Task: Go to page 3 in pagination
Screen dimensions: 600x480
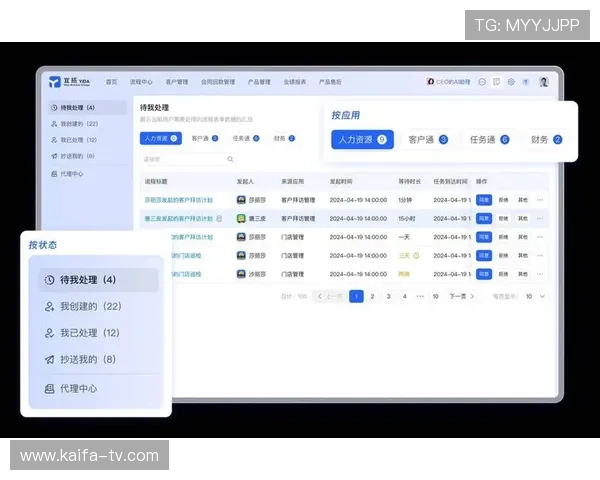Action: (388, 296)
